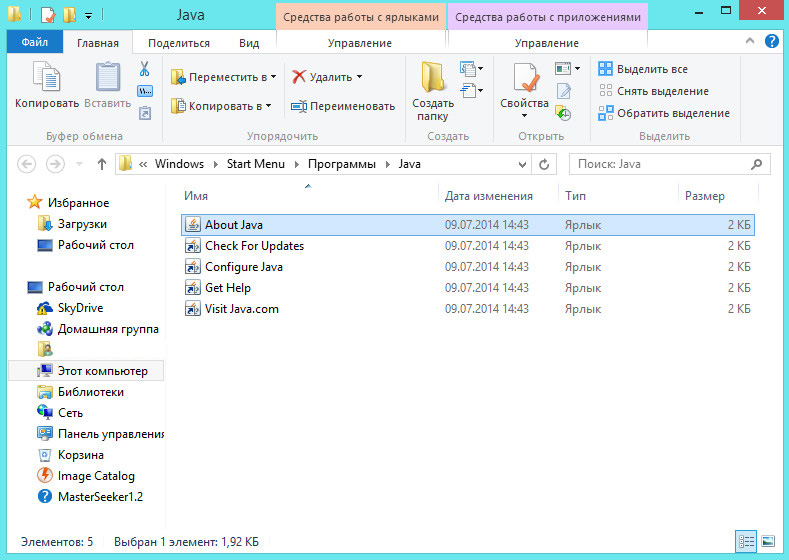Switch to the Главная ribbon tab
Image resolution: width=789 pixels, height=560 pixels.
(98, 43)
